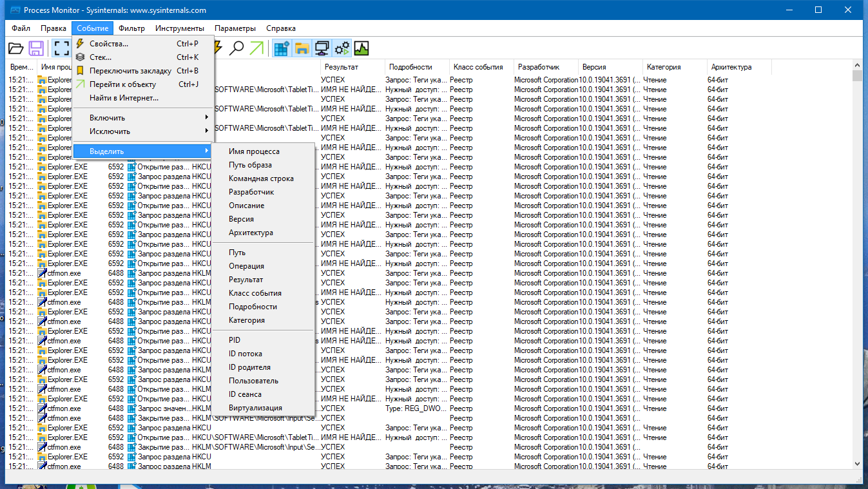868x489 pixels.
Task: Click the Open file folder toolbar icon
Action: pyautogui.click(x=16, y=48)
